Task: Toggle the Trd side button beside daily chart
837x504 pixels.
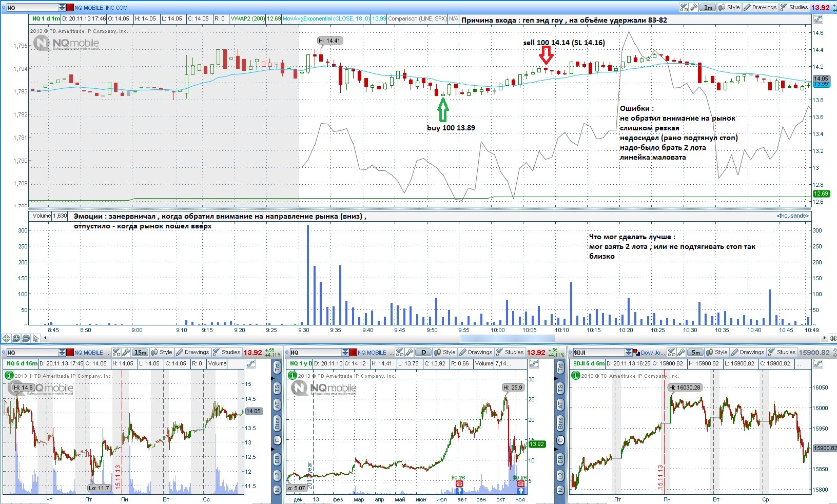Action: (x=560, y=367)
